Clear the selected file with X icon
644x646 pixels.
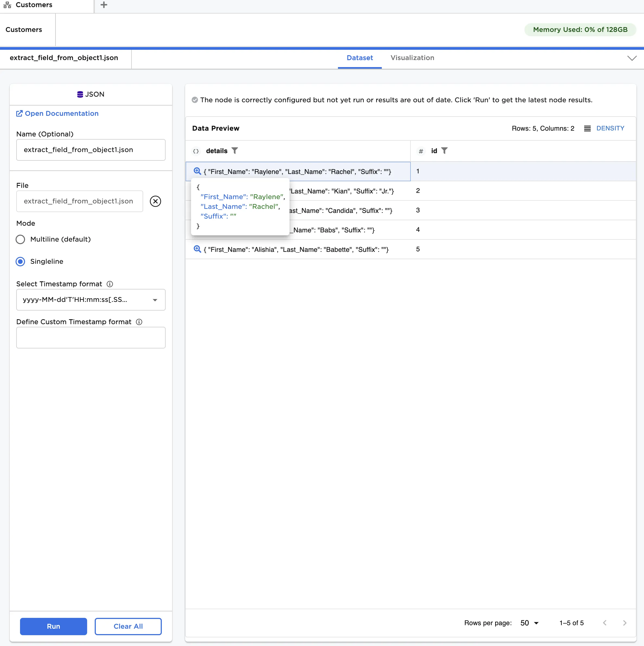155,201
